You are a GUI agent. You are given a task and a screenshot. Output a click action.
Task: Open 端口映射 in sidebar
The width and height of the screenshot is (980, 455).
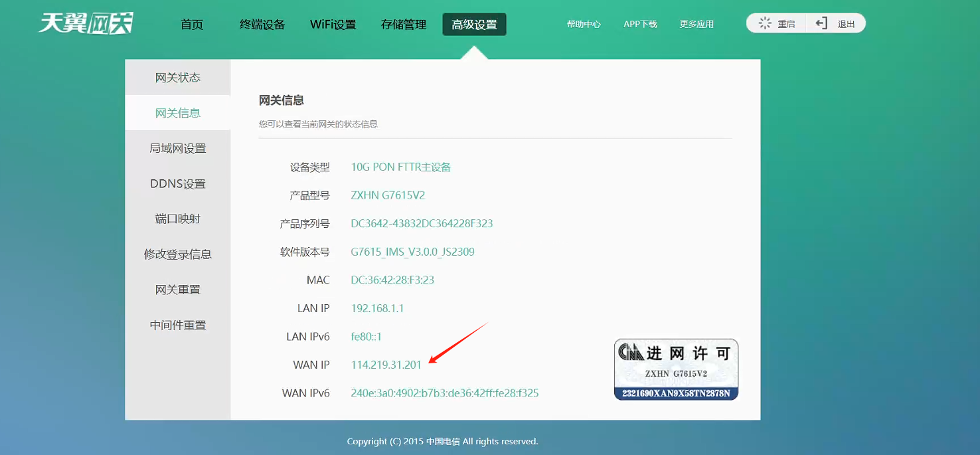tap(178, 219)
